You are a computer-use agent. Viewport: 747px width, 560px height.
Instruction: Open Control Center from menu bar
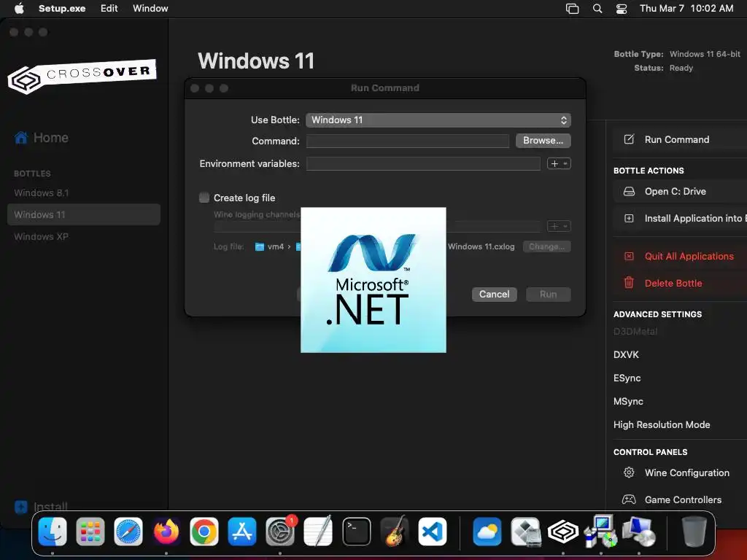pos(622,9)
